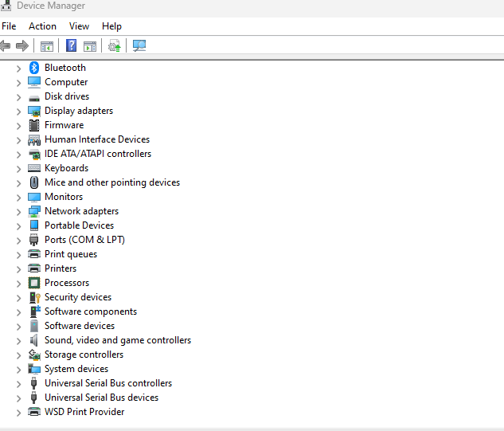
Task: Open the Action menu
Action: [x=42, y=26]
